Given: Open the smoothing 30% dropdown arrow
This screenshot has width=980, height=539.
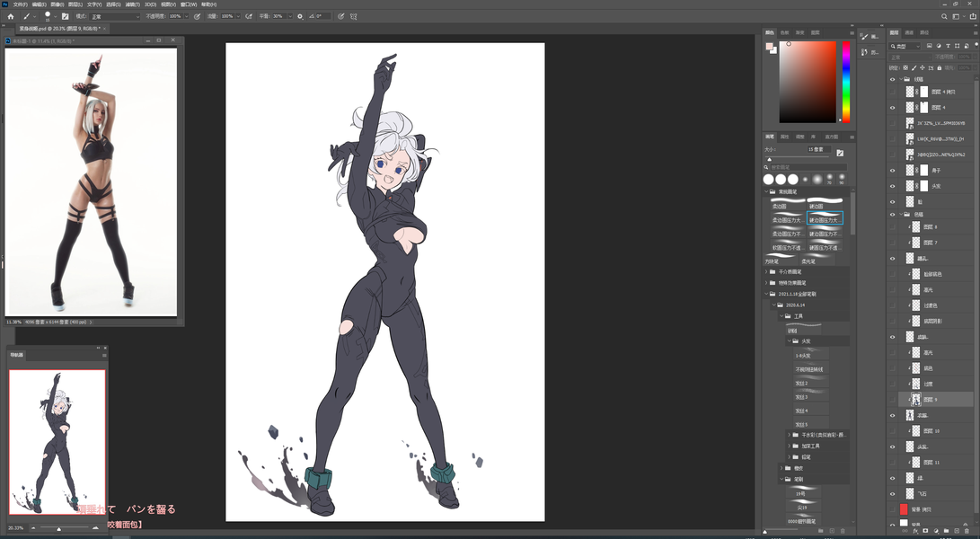Looking at the screenshot, I should tap(290, 16).
